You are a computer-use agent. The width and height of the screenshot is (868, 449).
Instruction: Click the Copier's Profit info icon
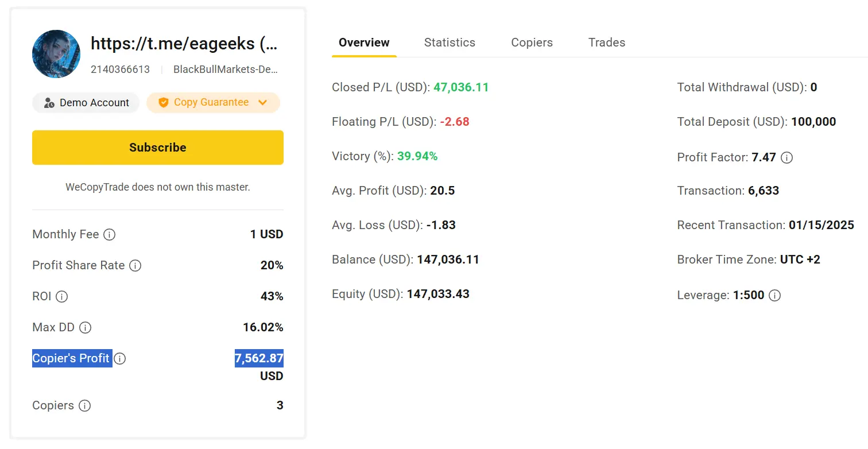119,359
